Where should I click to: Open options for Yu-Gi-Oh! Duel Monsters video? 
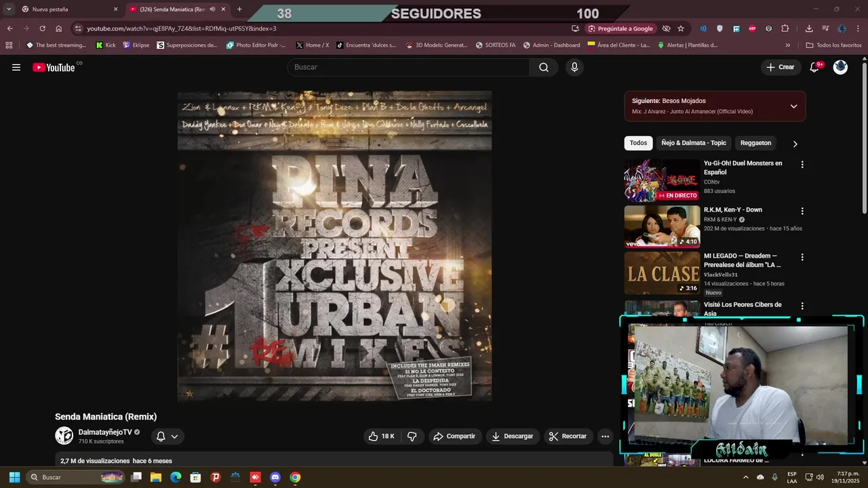(802, 165)
